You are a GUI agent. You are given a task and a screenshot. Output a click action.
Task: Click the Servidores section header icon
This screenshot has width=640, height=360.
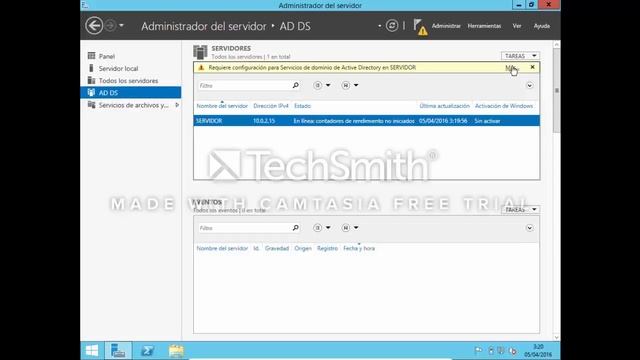[200, 52]
